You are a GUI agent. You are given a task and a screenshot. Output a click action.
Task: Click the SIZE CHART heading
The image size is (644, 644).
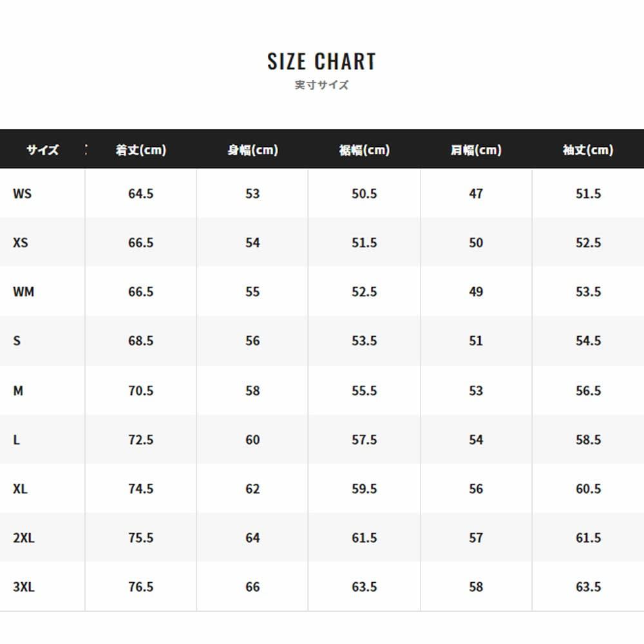[321, 62]
